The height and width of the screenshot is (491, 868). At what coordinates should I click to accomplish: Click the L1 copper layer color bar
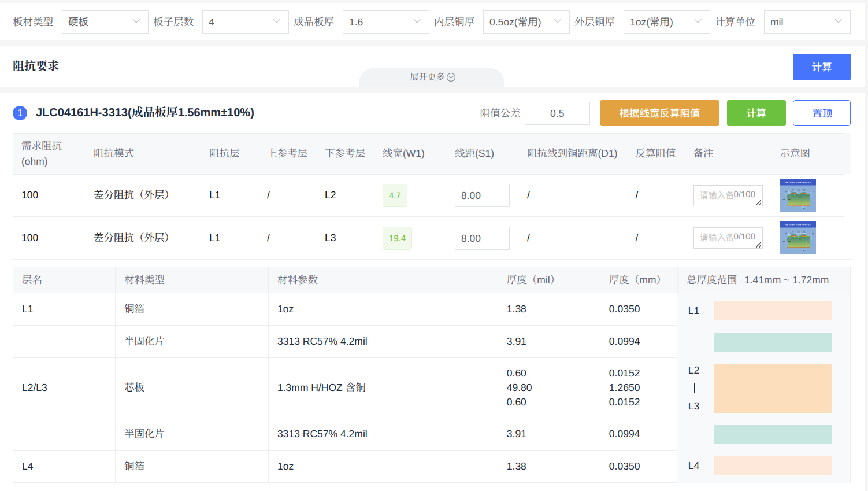tap(773, 311)
